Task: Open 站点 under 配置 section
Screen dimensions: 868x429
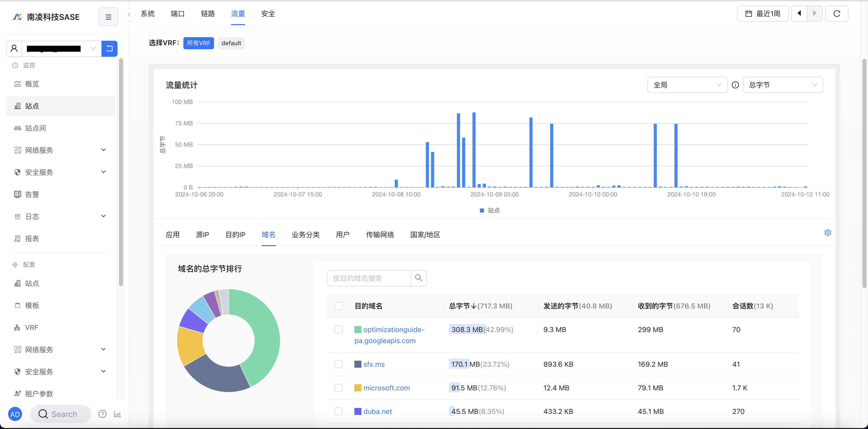Action: pyautogui.click(x=61, y=283)
